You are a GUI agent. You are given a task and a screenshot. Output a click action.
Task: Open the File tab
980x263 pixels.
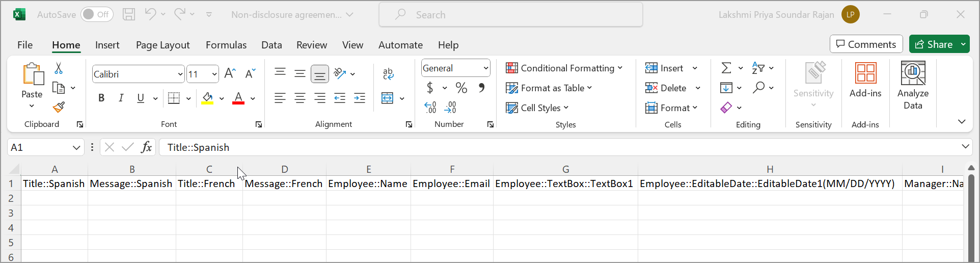(x=25, y=45)
